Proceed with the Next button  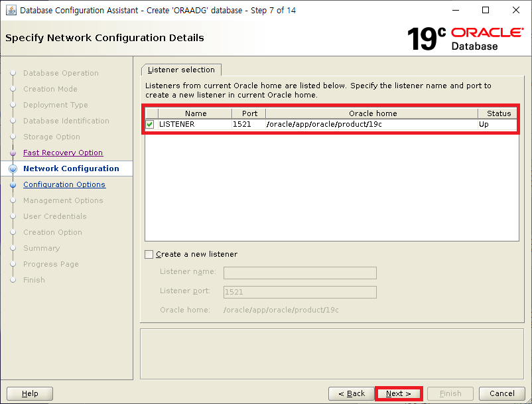[399, 393]
